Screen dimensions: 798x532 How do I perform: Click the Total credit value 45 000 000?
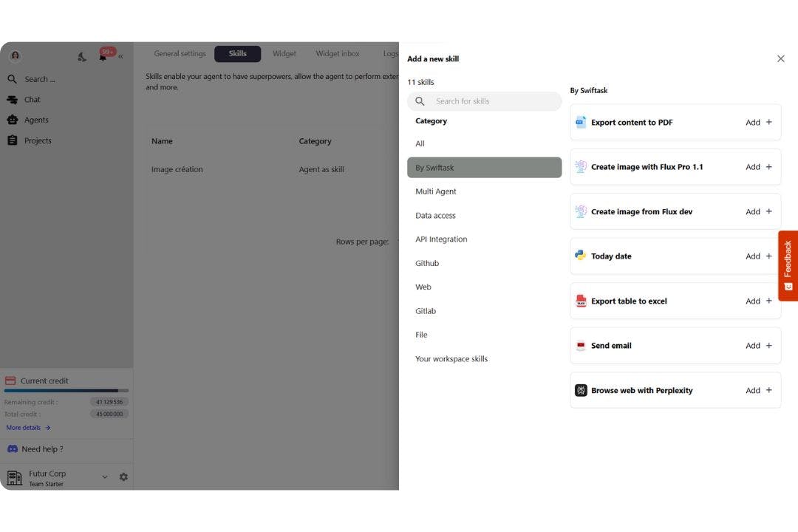[109, 414]
